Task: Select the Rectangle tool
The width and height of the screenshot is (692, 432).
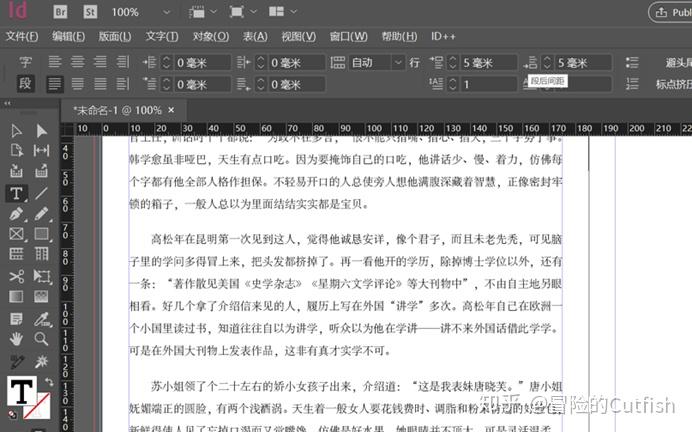Action: click(x=41, y=234)
